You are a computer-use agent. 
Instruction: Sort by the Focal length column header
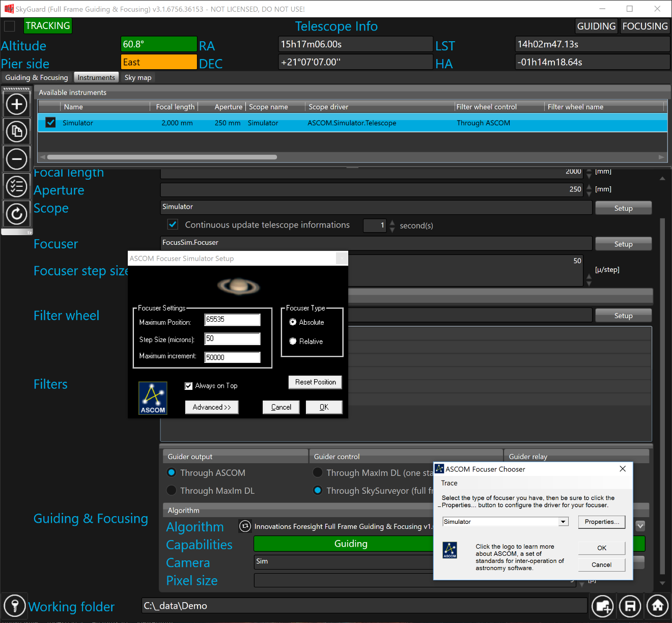[175, 107]
